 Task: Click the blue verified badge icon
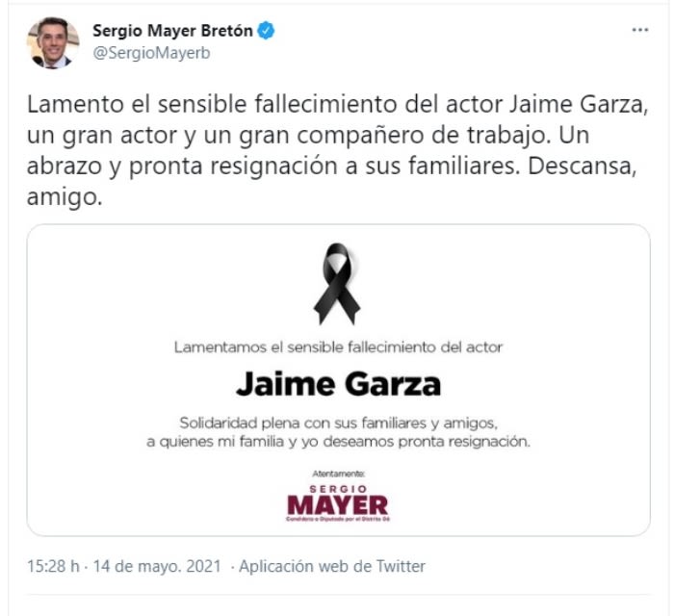click(266, 31)
